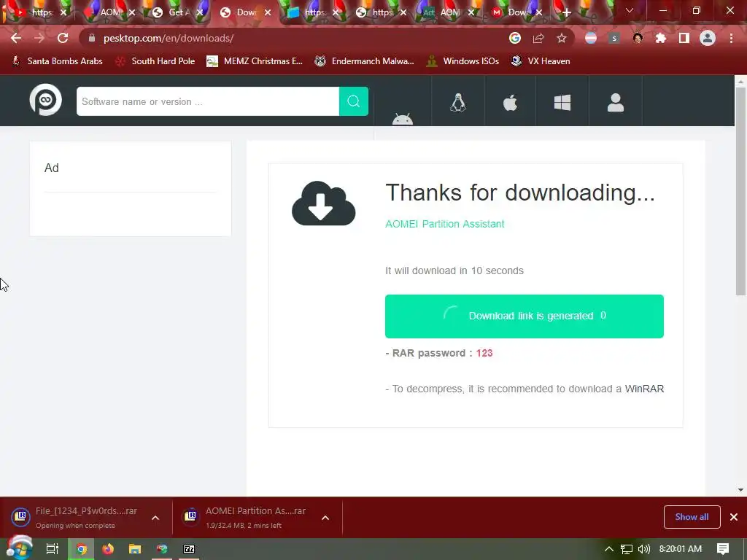The image size is (747, 560).
Task: Open the user account icon on site header
Action: 616,102
